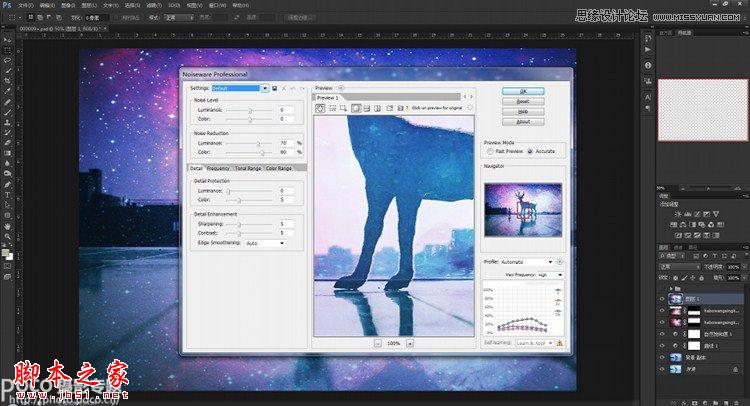The height and width of the screenshot is (406, 750).
Task: Zoom in preview with the plus button
Action: click(410, 343)
